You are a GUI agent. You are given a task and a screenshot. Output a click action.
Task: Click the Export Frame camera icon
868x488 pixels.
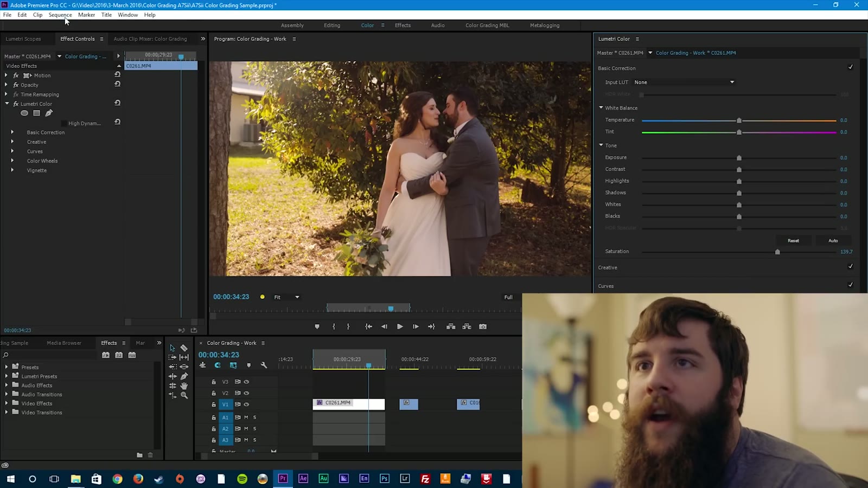coord(483,326)
